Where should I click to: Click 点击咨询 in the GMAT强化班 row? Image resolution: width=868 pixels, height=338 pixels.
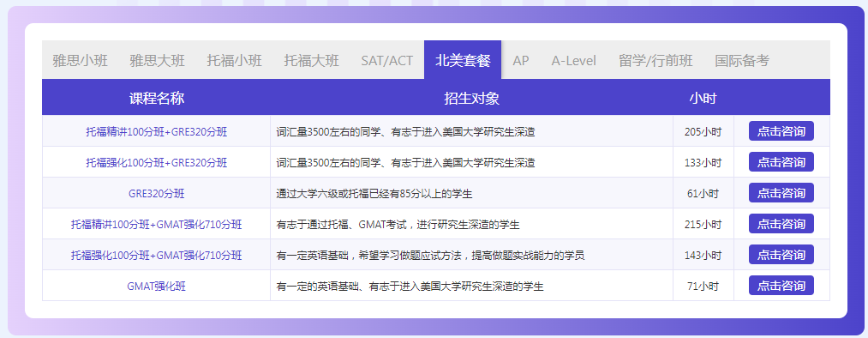pos(781,286)
